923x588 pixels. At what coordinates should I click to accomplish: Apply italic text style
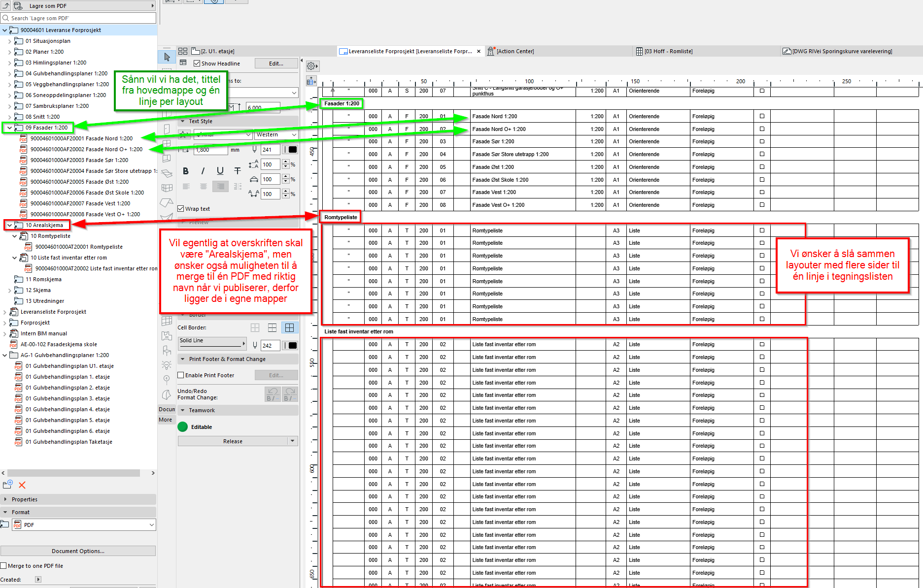203,171
